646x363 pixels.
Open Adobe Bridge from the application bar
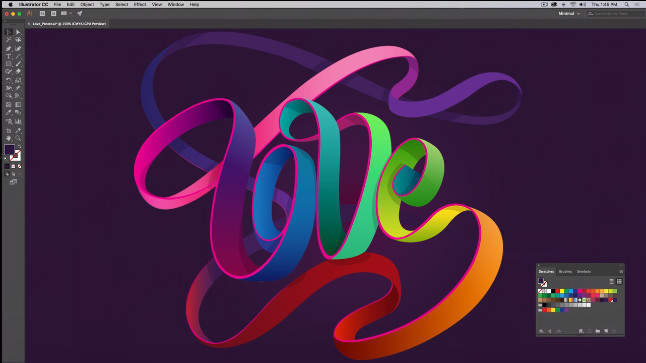(42, 14)
